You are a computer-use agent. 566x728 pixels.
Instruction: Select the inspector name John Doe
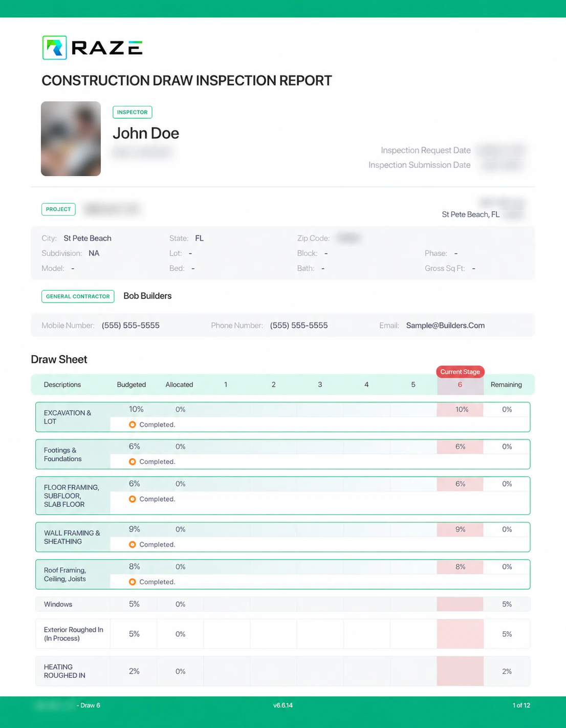(x=146, y=134)
